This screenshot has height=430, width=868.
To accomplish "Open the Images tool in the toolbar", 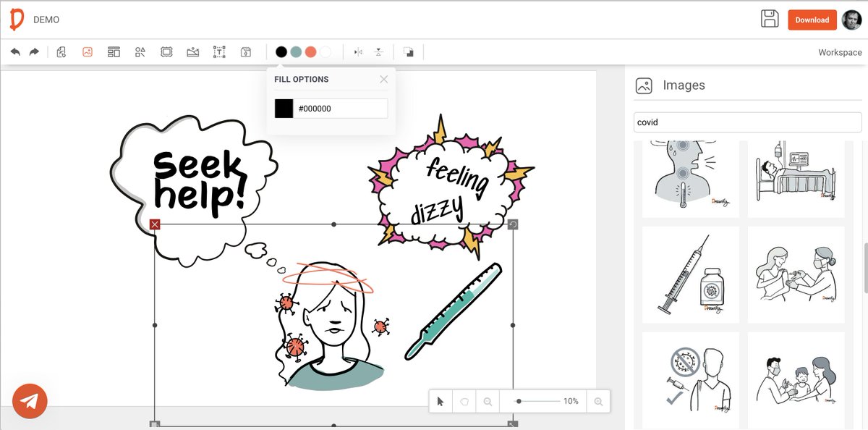I will coord(88,51).
